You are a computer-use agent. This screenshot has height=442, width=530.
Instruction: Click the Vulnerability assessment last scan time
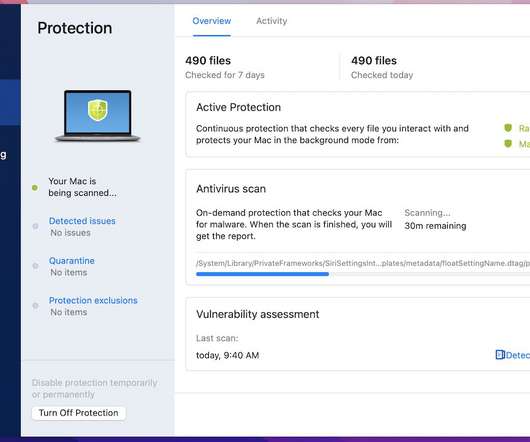tap(227, 355)
